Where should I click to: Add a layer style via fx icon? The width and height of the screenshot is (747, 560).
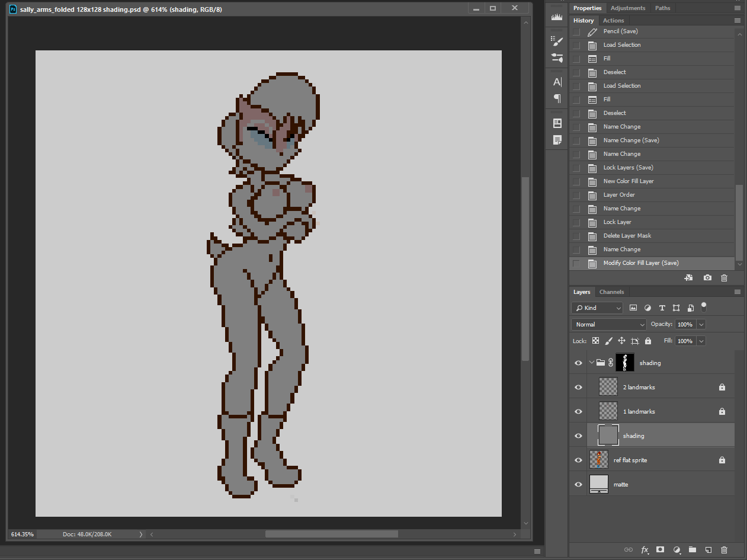coord(645,550)
